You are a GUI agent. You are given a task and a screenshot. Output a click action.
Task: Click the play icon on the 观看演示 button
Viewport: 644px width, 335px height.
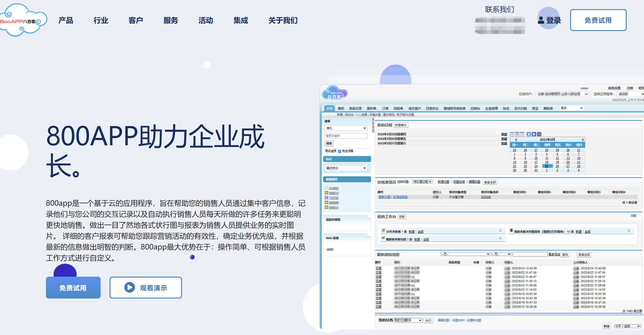point(129,287)
